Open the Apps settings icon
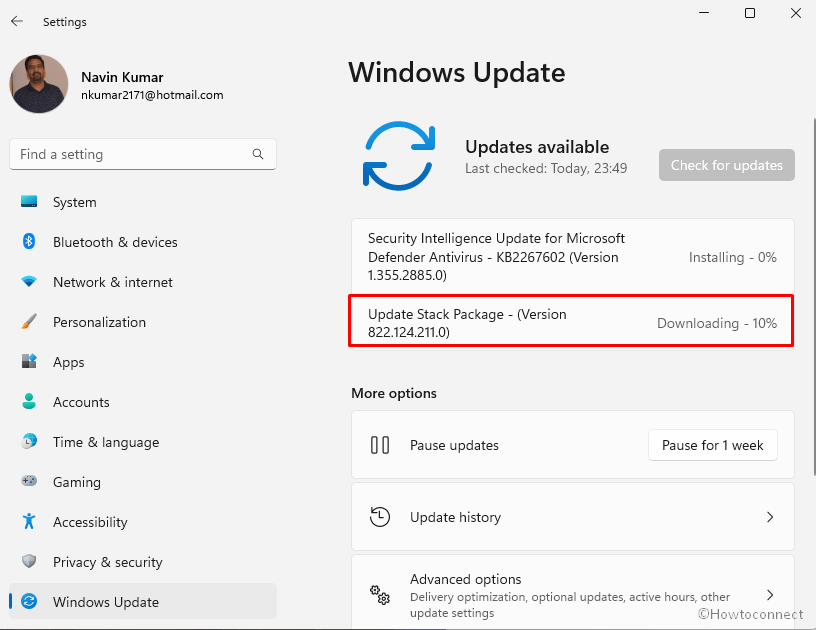Screen dimensions: 816x630 (x=31, y=362)
